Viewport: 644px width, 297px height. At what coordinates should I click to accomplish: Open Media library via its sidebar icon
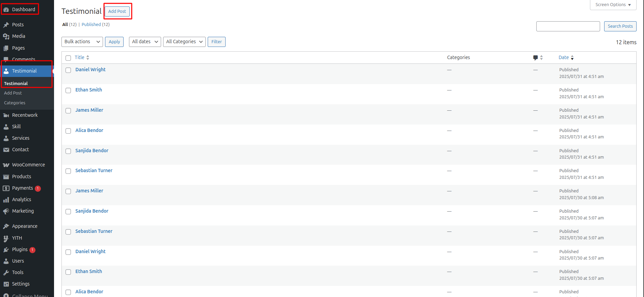pos(6,36)
